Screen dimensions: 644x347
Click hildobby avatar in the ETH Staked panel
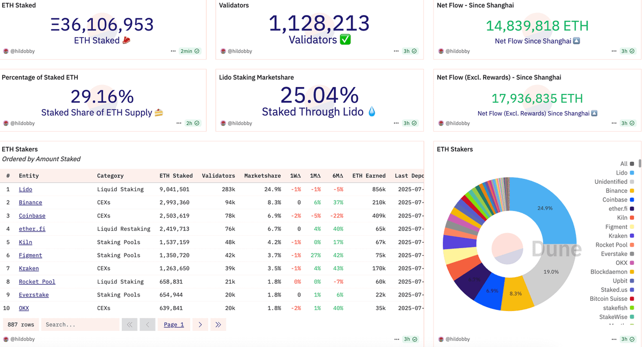click(x=6, y=51)
